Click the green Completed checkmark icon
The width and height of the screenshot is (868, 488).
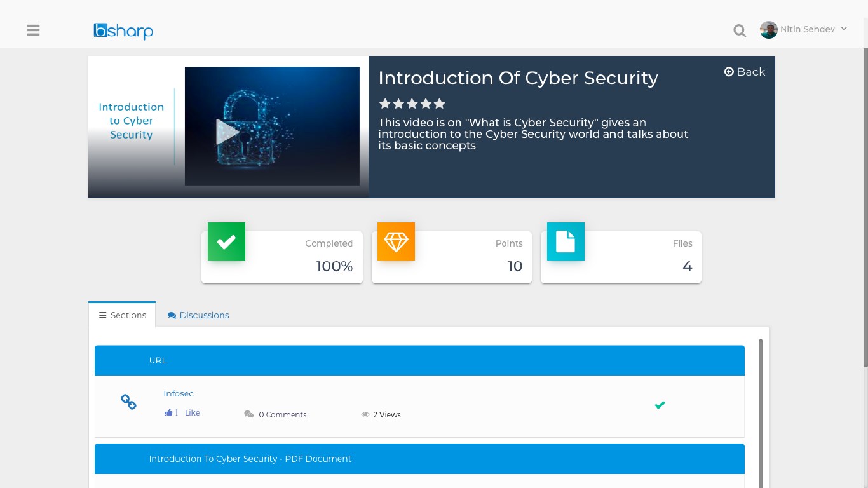[x=226, y=241]
